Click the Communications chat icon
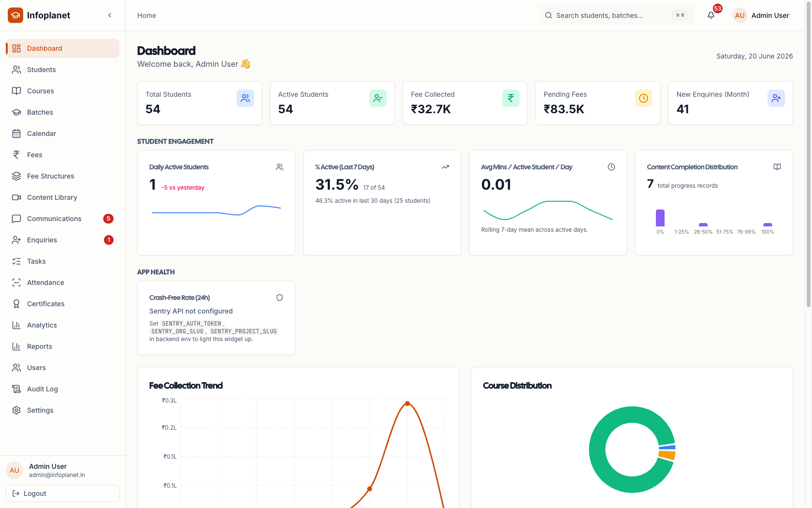This screenshot has height=508, width=812. click(16, 219)
